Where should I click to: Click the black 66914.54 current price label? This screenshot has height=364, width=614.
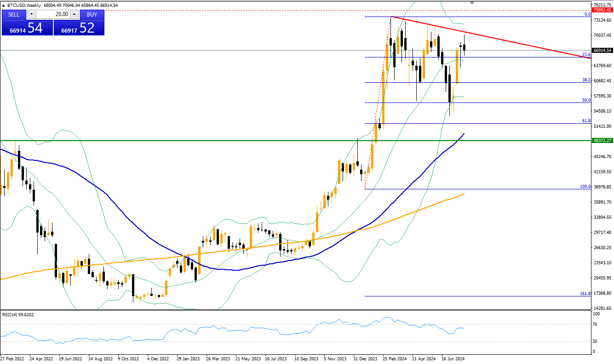click(x=602, y=50)
